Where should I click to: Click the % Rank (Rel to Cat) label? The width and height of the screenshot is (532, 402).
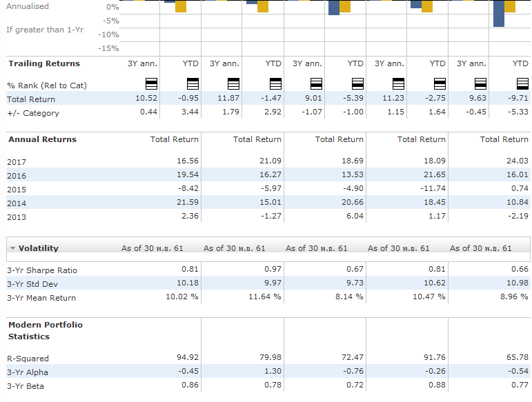tap(47, 86)
